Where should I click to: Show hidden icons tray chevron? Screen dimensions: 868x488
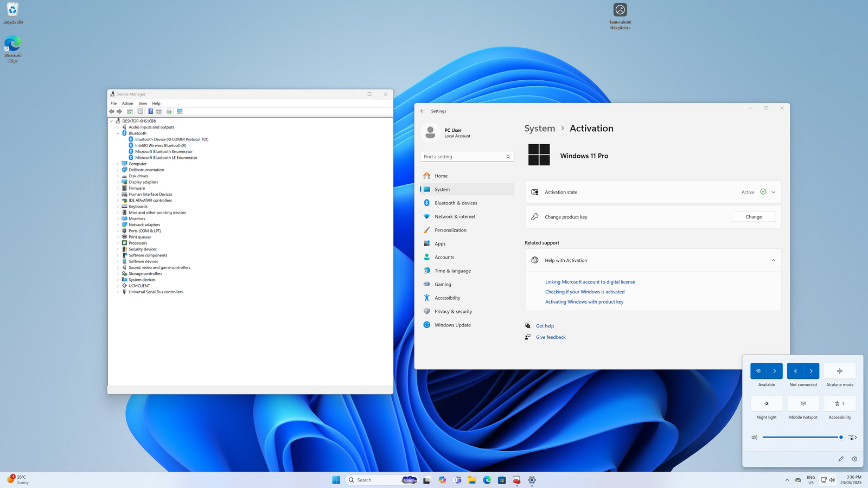tap(787, 480)
